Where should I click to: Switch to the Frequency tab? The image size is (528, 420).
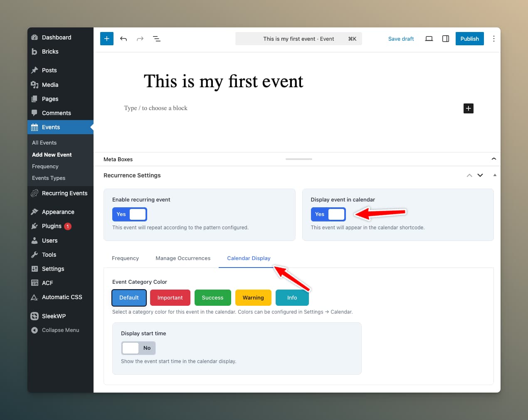click(125, 258)
